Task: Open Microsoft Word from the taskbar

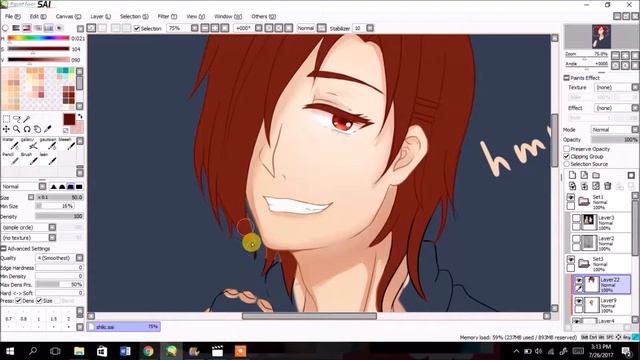Action: pyautogui.click(x=125, y=351)
